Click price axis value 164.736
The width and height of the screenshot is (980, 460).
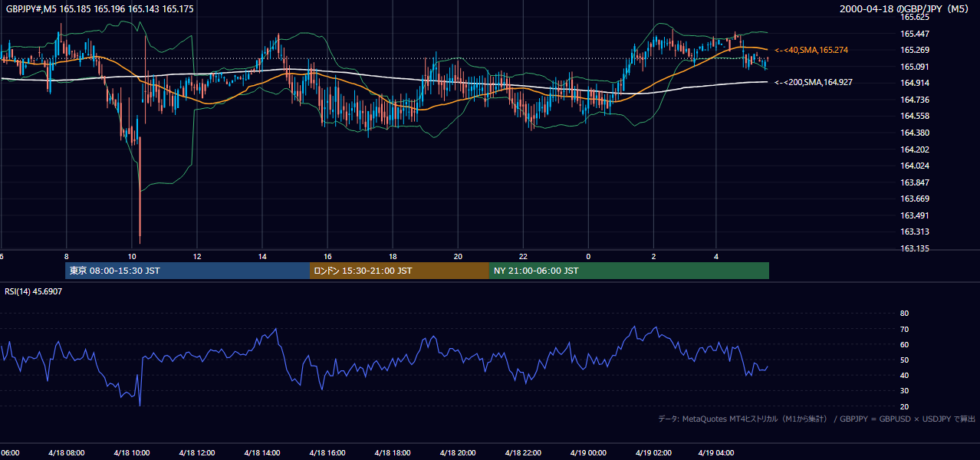914,100
